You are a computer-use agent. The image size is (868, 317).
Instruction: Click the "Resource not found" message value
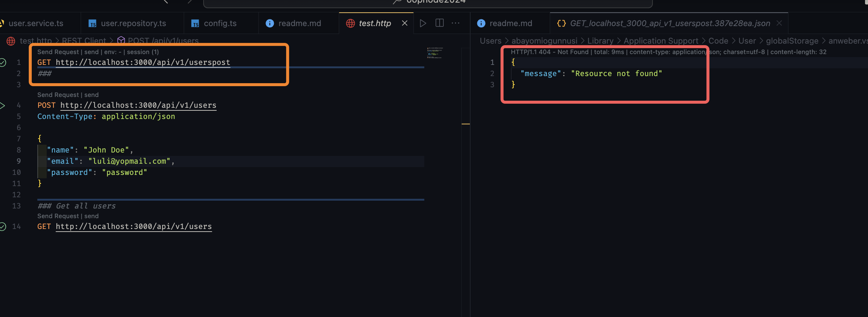tap(616, 73)
